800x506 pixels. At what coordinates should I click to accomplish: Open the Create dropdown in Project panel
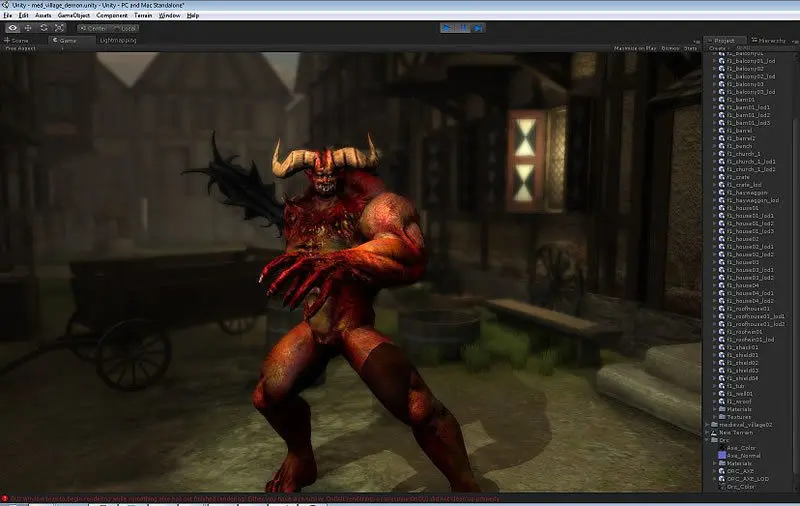coord(718,48)
